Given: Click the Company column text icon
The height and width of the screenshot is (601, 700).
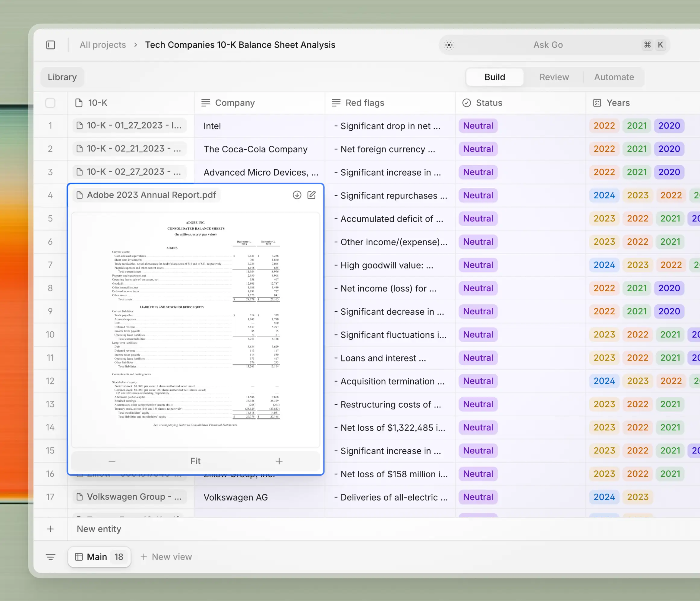Looking at the screenshot, I should point(205,103).
